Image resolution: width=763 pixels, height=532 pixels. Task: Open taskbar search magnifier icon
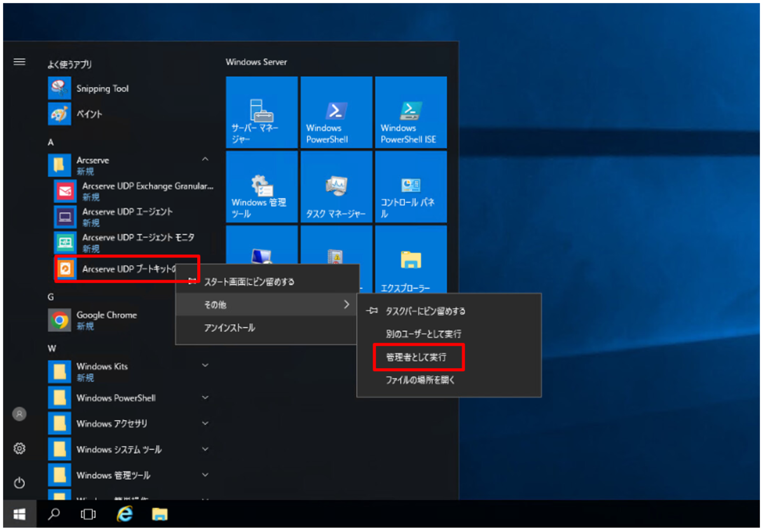click(54, 514)
